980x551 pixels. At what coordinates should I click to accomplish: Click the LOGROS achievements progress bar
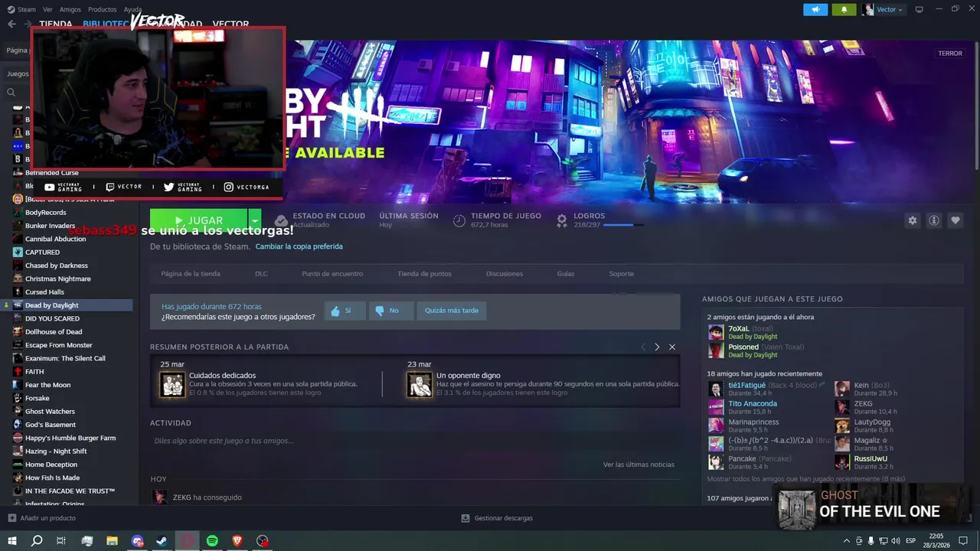click(x=623, y=225)
